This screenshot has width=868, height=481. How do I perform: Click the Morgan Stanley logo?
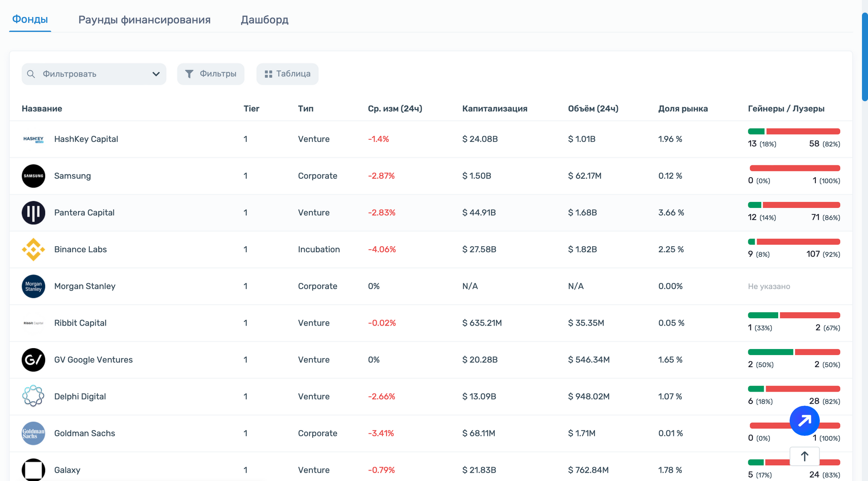click(x=33, y=287)
